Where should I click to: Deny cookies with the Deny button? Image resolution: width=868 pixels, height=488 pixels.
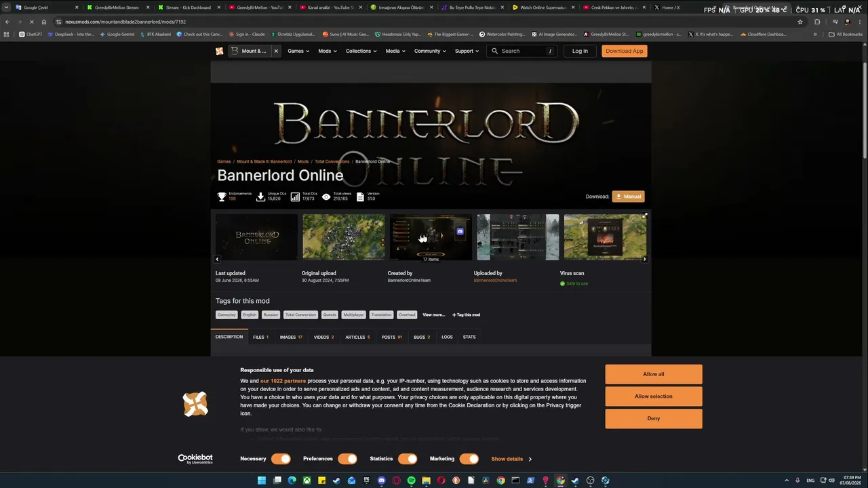654,418
